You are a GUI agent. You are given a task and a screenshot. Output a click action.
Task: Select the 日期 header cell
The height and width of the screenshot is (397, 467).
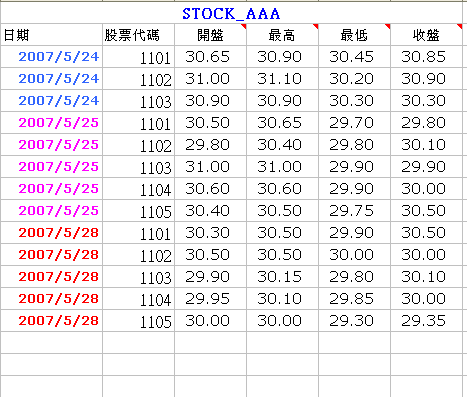(51, 35)
